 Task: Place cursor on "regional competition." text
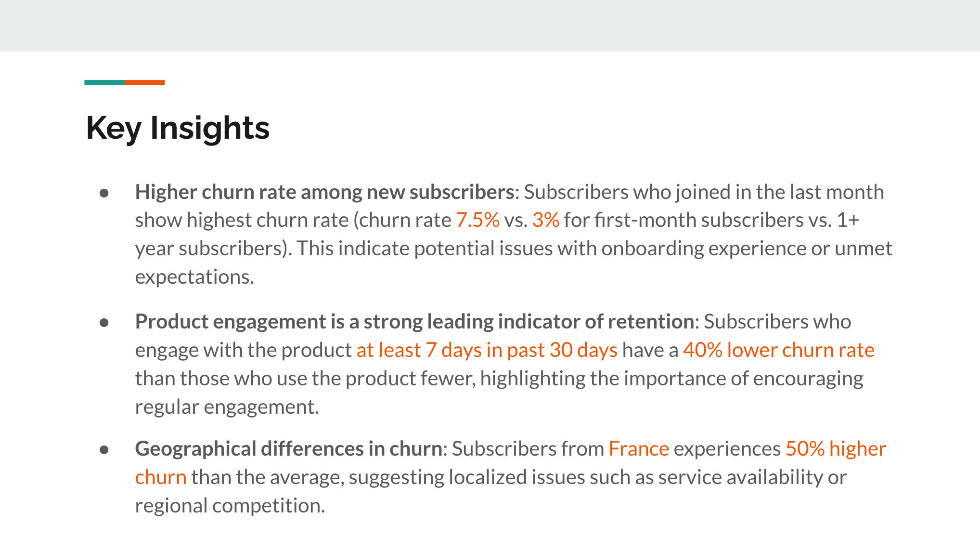(x=230, y=506)
